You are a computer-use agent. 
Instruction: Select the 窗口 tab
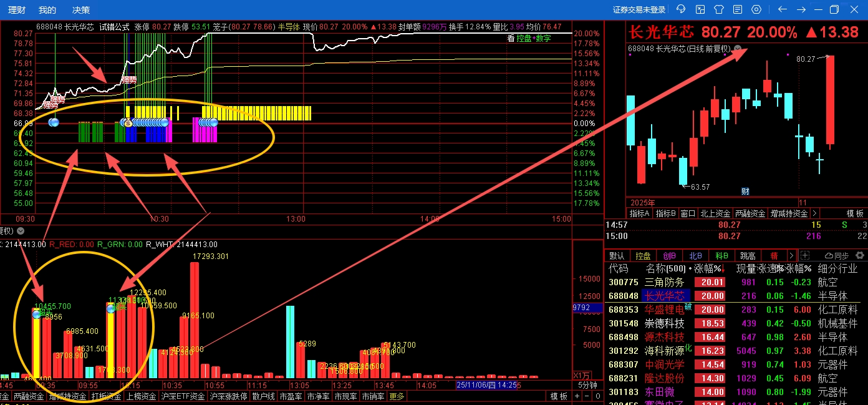click(688, 213)
